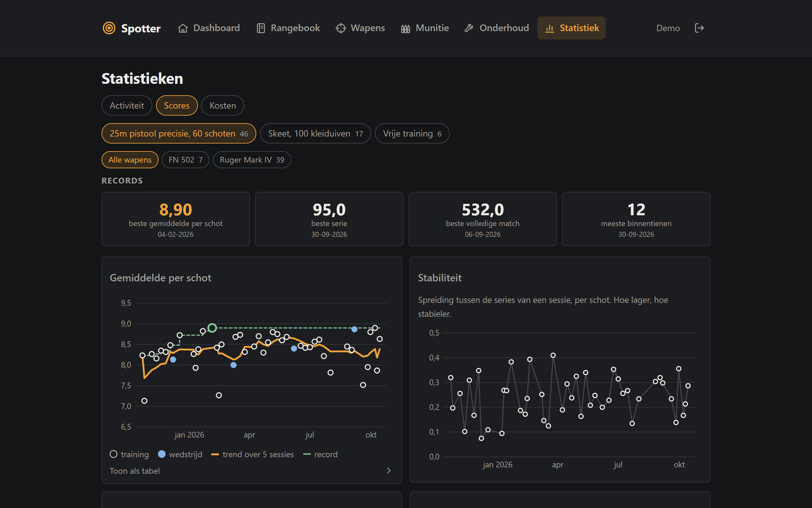This screenshot has height=508, width=812.
Task: Click the Stabiliteit chart title
Action: 440,278
